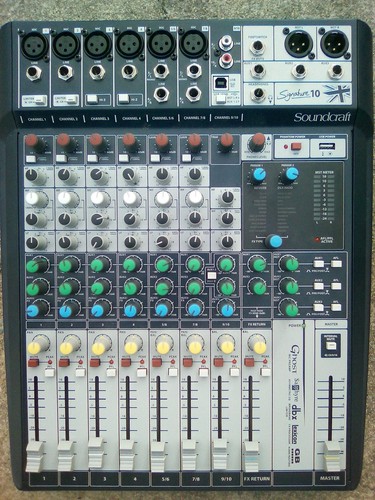The image size is (375, 500).
Task: Toggle the Hi-Z switch under channel 3 input
Action: [x=92, y=99]
